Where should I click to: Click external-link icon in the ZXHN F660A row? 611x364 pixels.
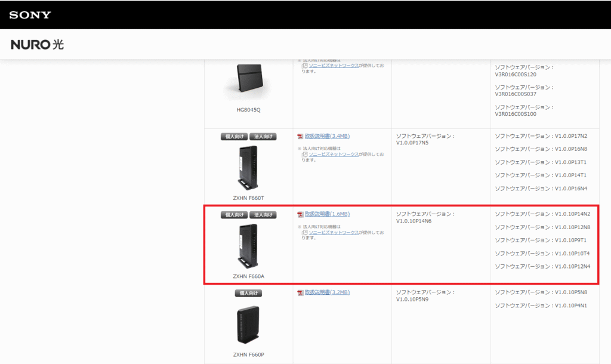pyautogui.click(x=305, y=233)
